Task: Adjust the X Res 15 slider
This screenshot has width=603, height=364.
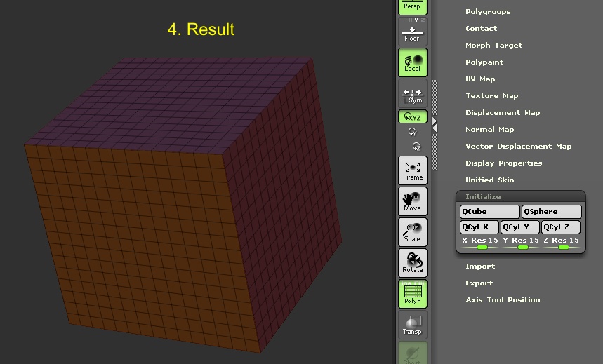Action: 480,243
